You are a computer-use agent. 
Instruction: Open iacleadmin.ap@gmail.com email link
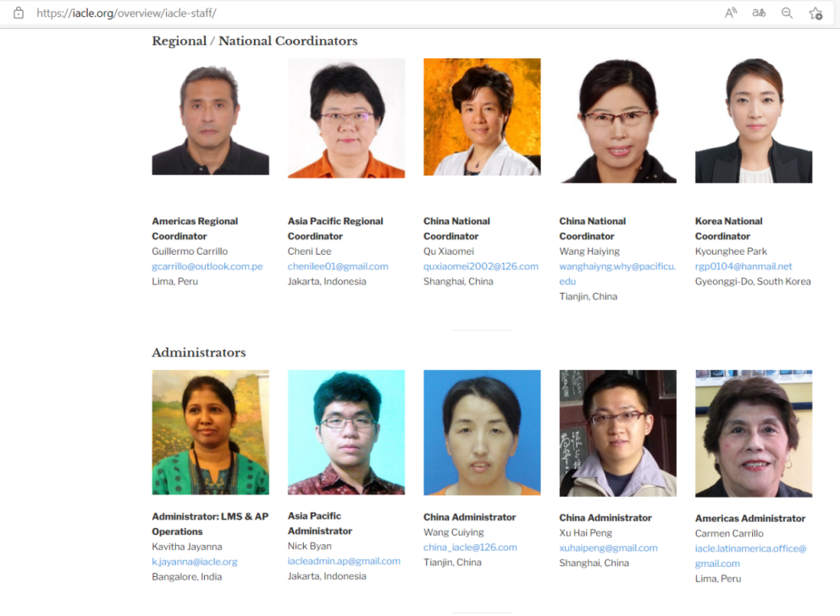tap(344, 561)
